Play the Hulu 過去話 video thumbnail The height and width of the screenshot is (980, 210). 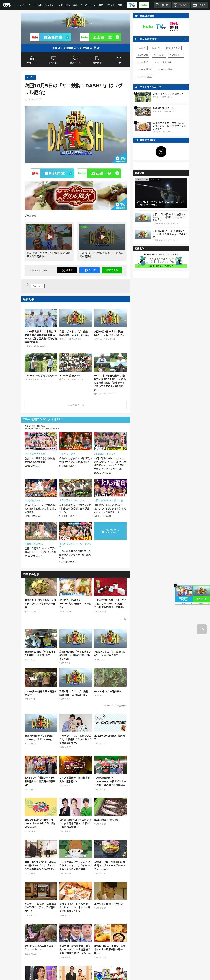[102, 237]
